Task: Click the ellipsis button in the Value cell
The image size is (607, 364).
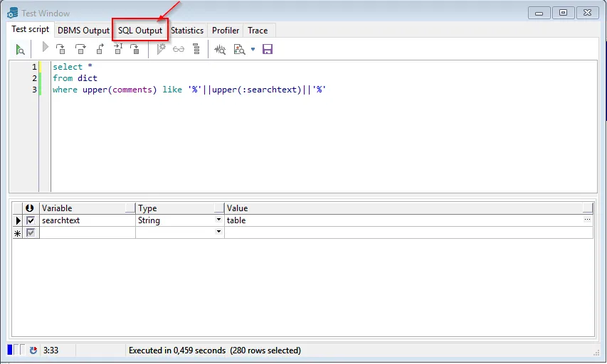Action: pyautogui.click(x=587, y=220)
